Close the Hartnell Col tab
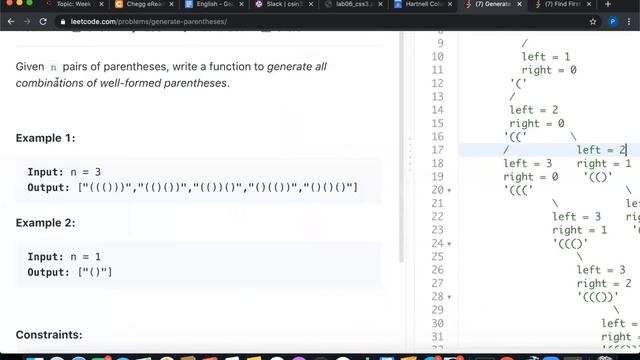The height and width of the screenshot is (360, 640). [x=450, y=4]
